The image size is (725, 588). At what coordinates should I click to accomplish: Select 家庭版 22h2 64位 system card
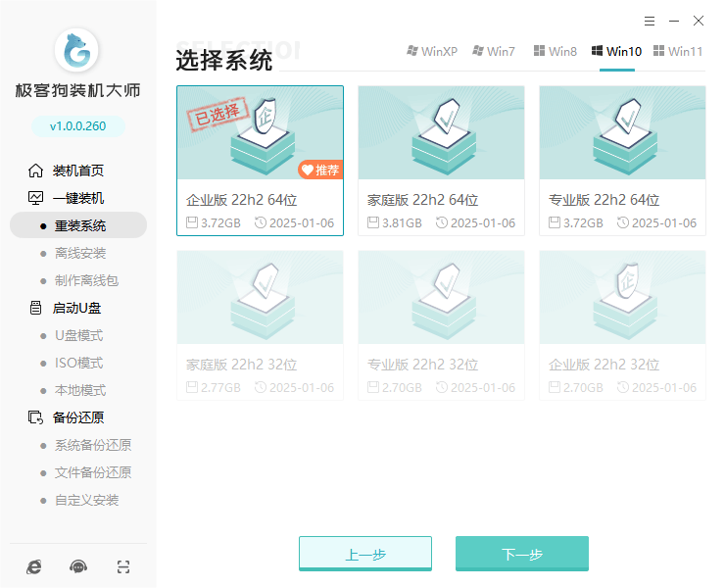point(441,161)
